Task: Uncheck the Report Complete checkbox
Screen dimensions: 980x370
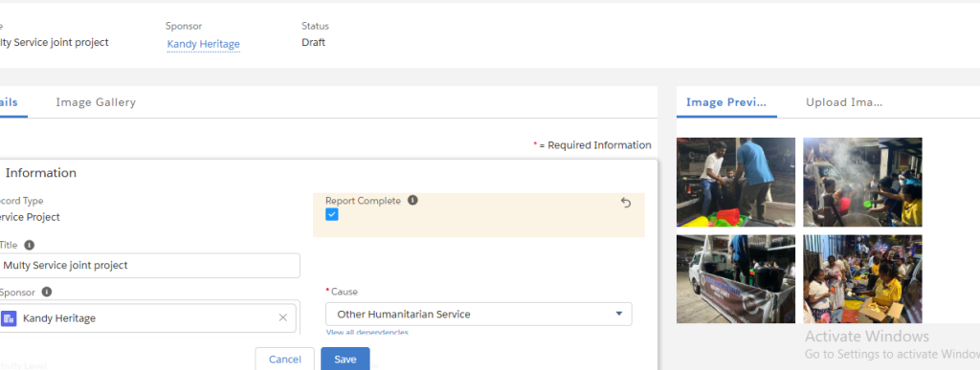Action: [x=332, y=214]
